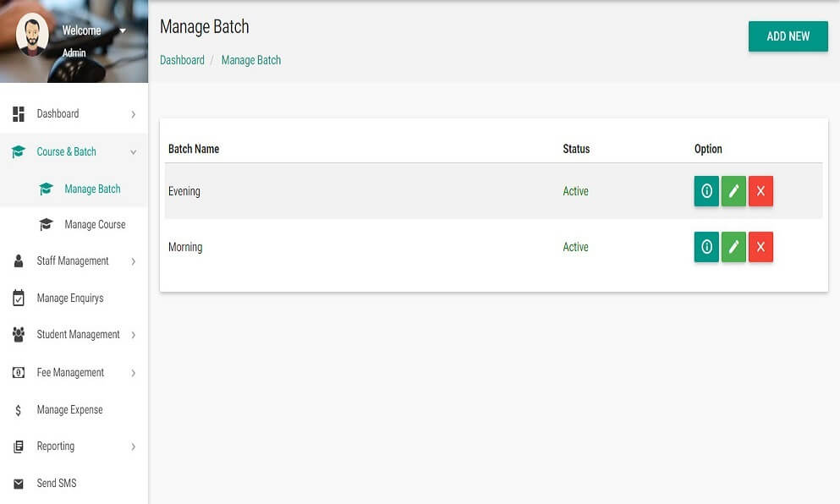The width and height of the screenshot is (840, 504).
Task: Click the Send SMS envelope icon
Action: tap(19, 484)
